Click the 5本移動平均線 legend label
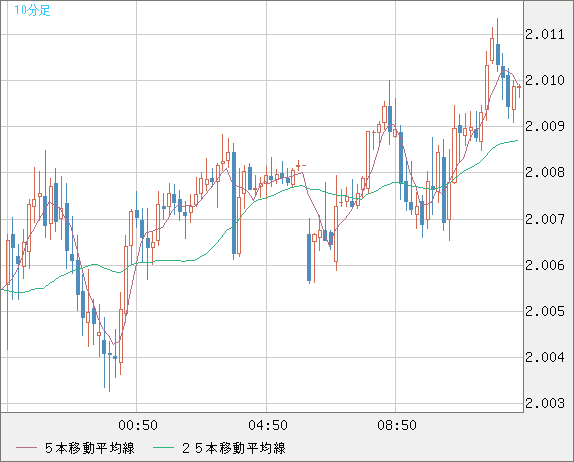Screen dimensions: 574x462 point(90,448)
